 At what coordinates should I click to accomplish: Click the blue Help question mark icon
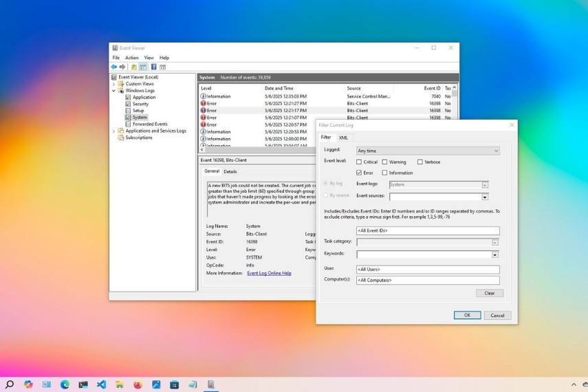pyautogui.click(x=154, y=67)
